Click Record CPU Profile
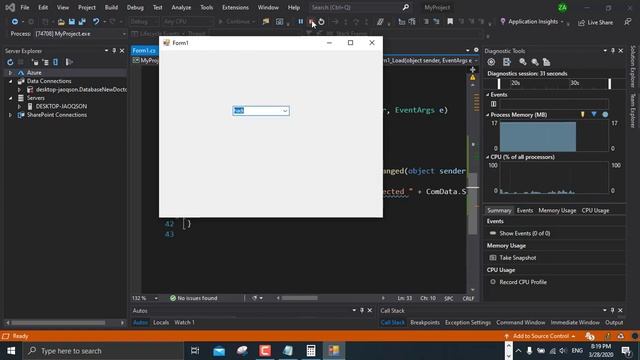640x360 pixels. click(523, 282)
